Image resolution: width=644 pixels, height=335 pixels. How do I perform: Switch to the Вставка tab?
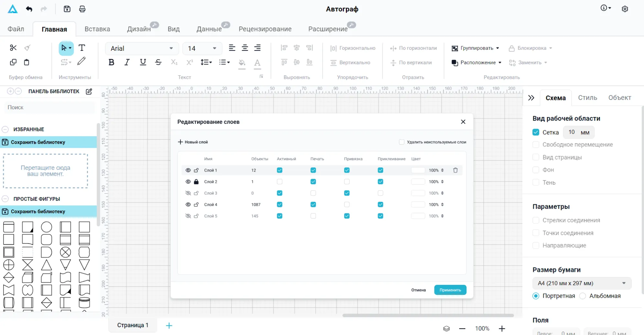97,29
